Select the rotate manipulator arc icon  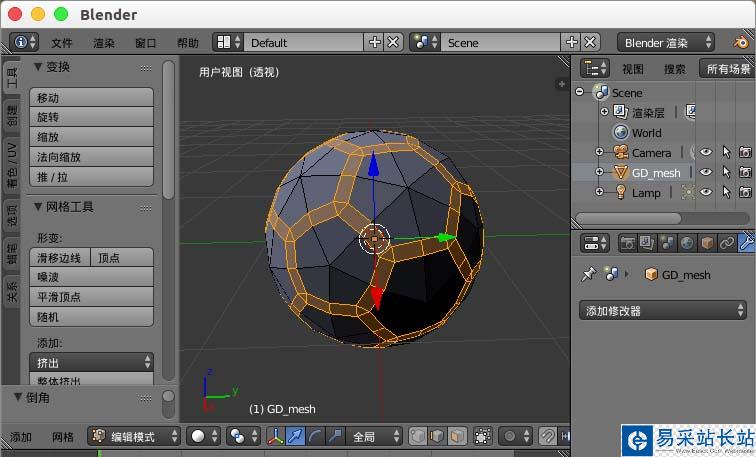pos(315,436)
